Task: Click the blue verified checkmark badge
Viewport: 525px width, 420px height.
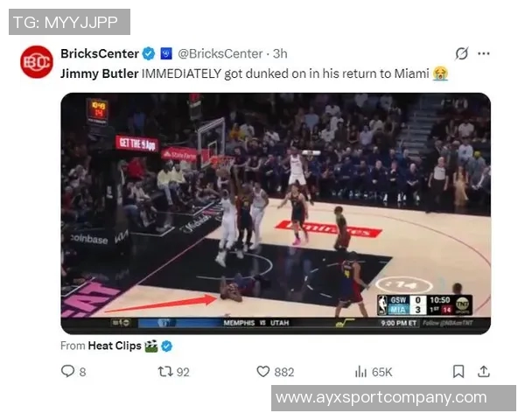Action: (149, 53)
